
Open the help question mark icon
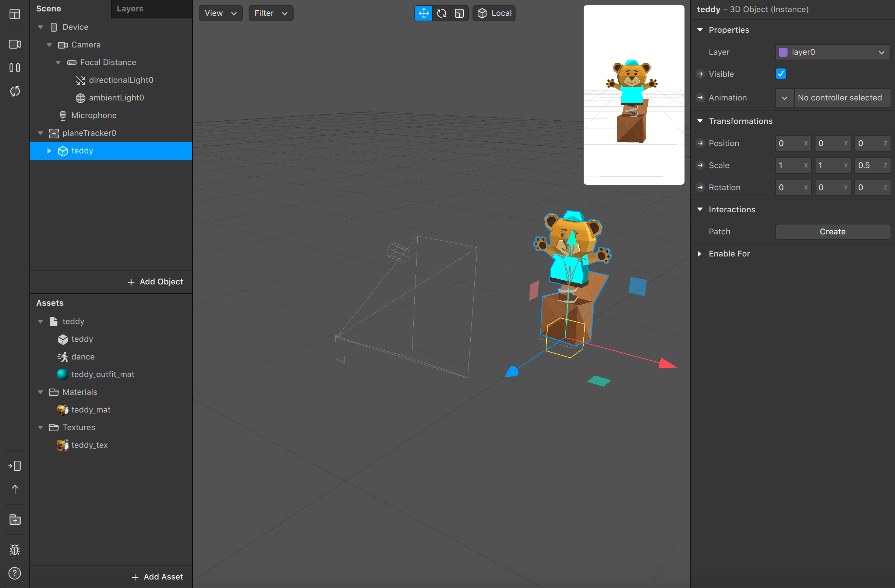tap(15, 573)
